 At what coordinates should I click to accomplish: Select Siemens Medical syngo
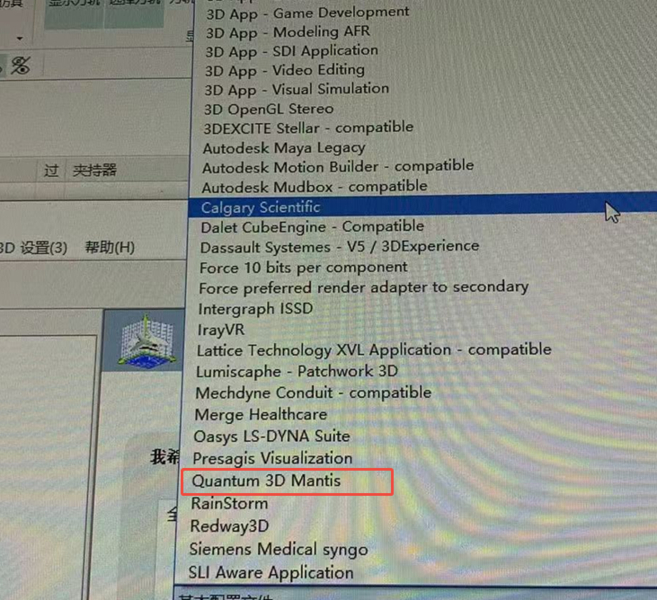point(278,549)
